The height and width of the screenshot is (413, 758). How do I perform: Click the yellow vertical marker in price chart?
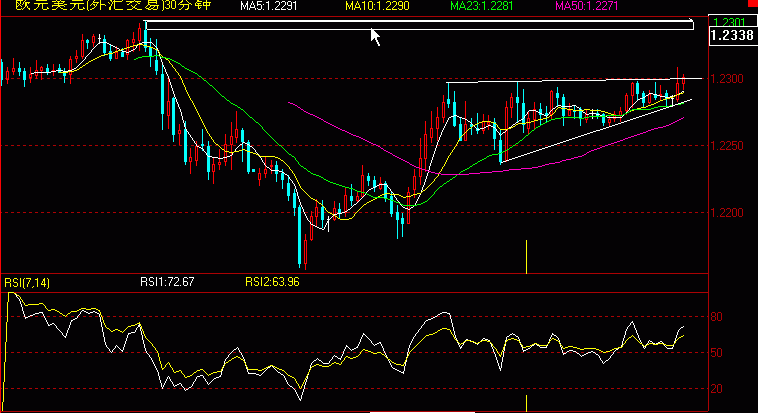(x=526, y=256)
